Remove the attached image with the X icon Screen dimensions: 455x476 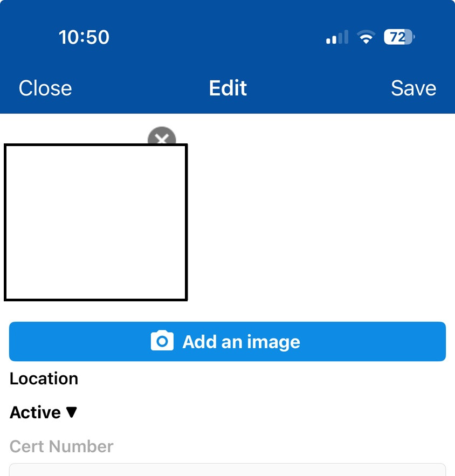[x=162, y=137]
